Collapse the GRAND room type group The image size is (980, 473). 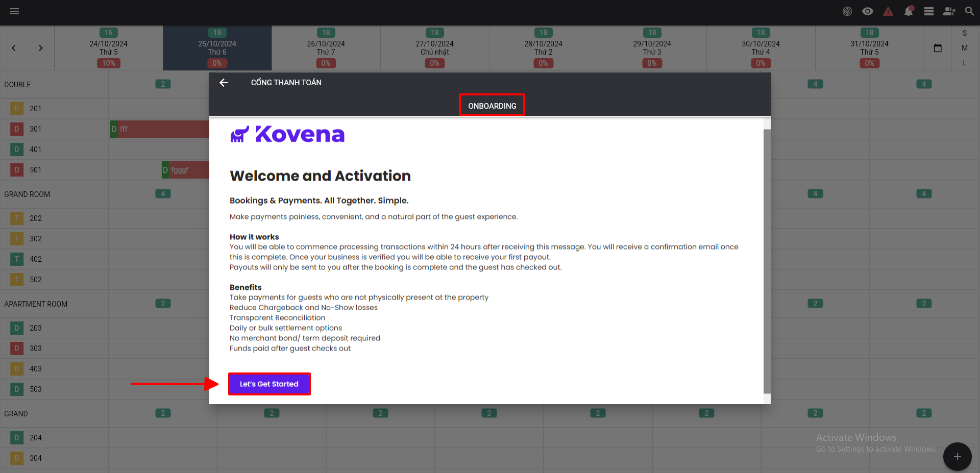pyautogui.click(x=16, y=414)
